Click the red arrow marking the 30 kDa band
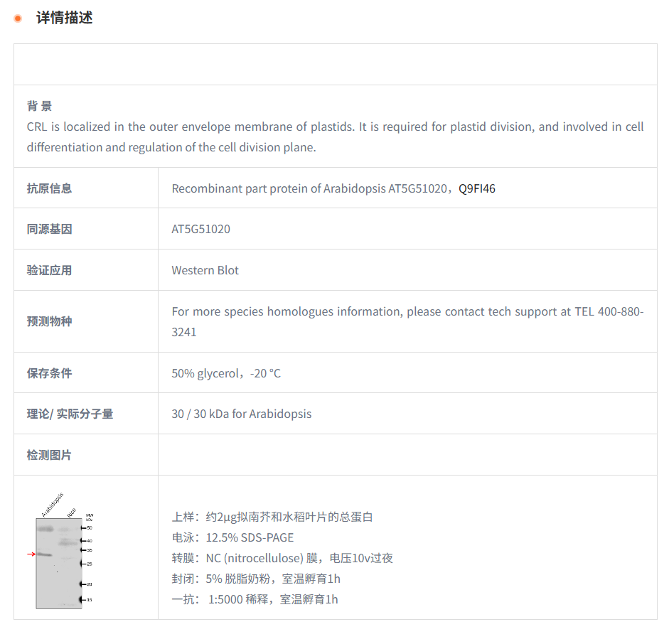 point(31,554)
